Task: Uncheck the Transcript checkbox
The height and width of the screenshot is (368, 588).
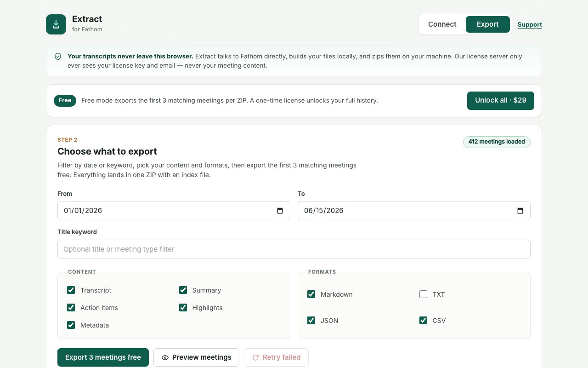Action: click(x=71, y=290)
